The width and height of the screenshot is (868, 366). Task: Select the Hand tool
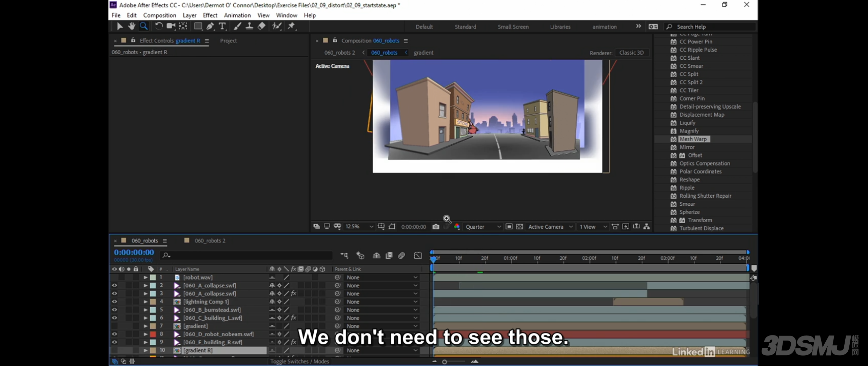pos(131,26)
